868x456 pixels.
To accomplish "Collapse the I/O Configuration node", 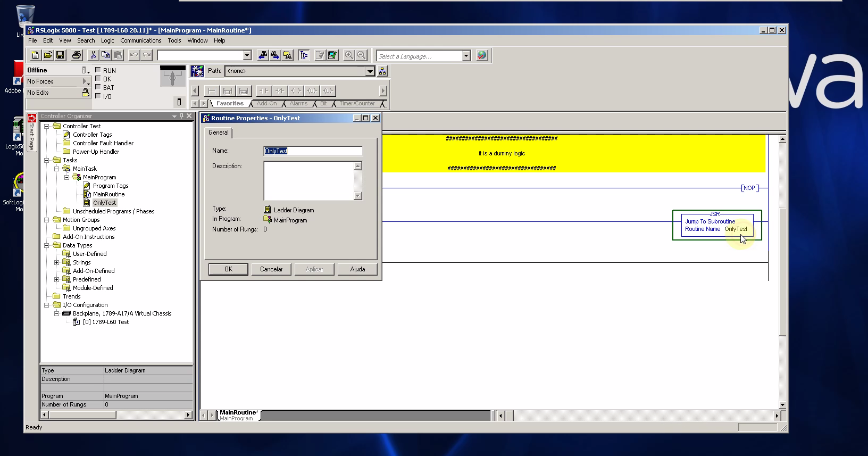I will pos(46,305).
